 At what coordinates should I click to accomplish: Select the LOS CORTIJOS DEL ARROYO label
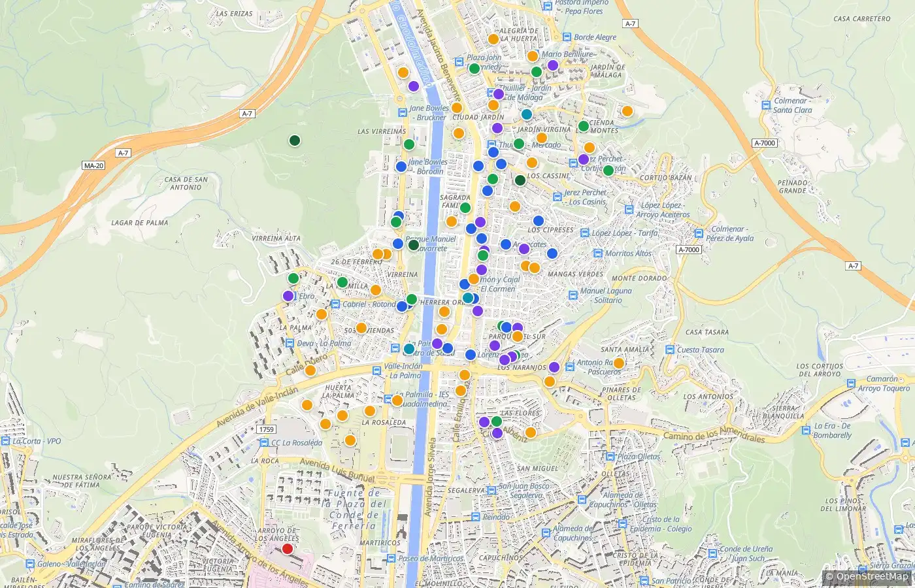(x=820, y=370)
